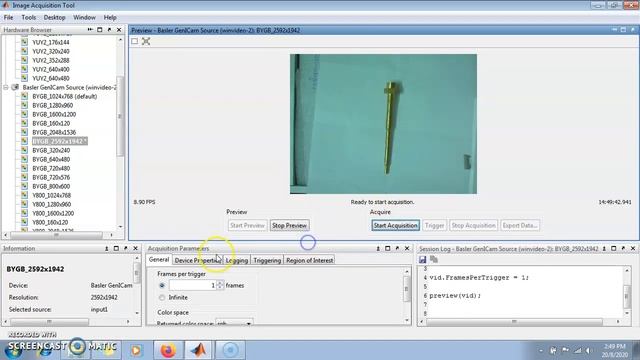Click the Trigger button
Viewport: 640px width, 360px height.
tap(434, 225)
